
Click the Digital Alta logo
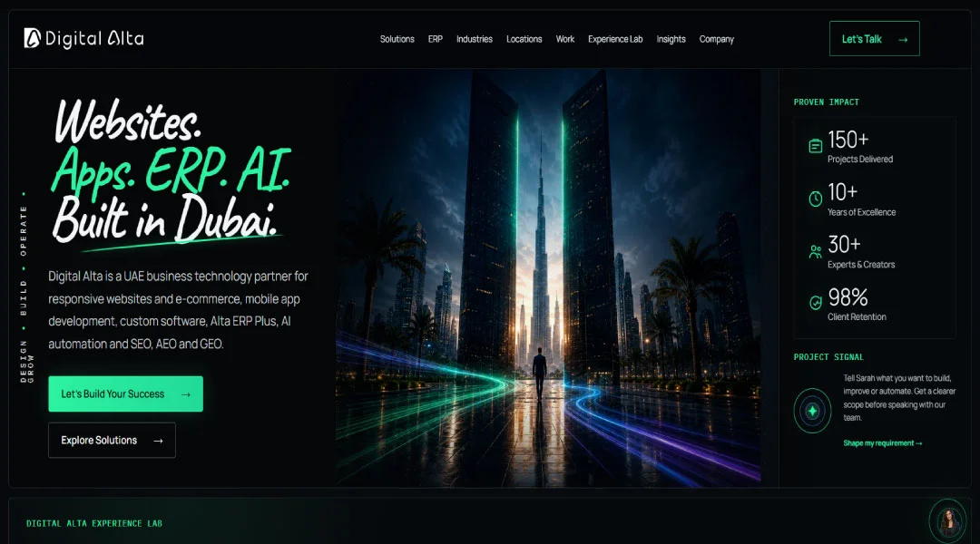(83, 39)
